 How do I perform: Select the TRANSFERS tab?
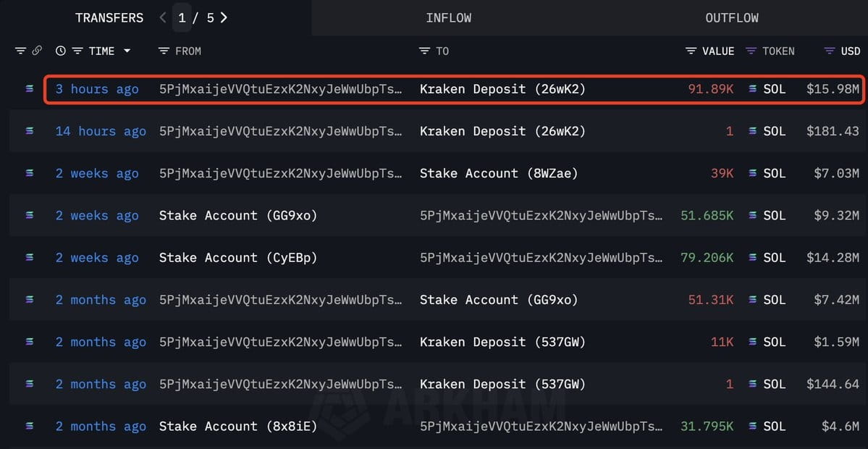click(109, 17)
